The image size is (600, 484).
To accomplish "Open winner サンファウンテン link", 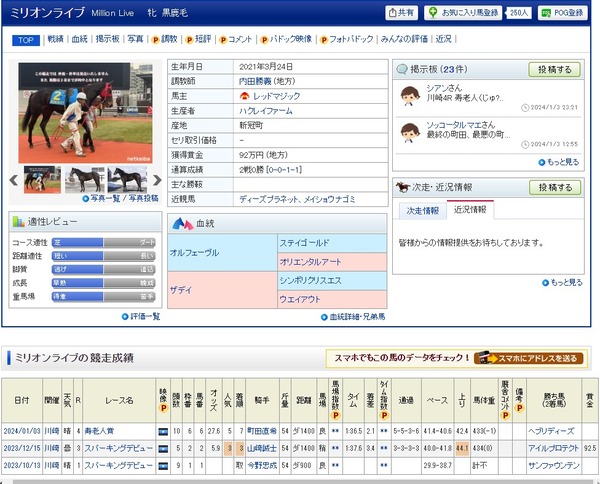I will pyautogui.click(x=553, y=465).
